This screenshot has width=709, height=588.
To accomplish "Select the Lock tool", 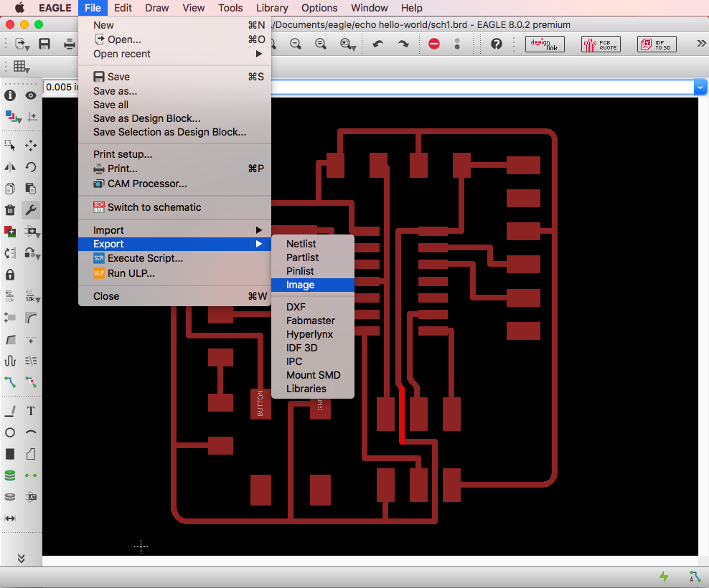I will click(x=10, y=275).
